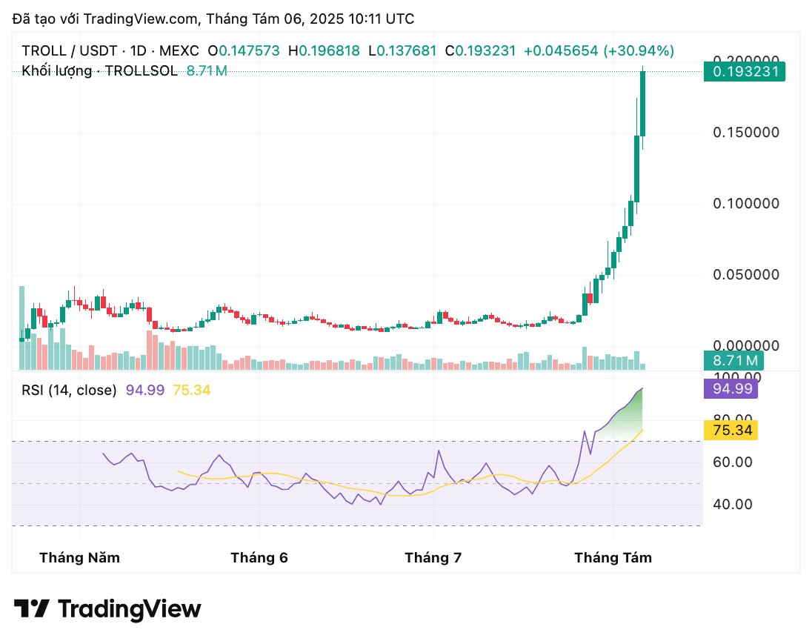Click the low value L0.137681
The image size is (812, 644).
coord(402,51)
